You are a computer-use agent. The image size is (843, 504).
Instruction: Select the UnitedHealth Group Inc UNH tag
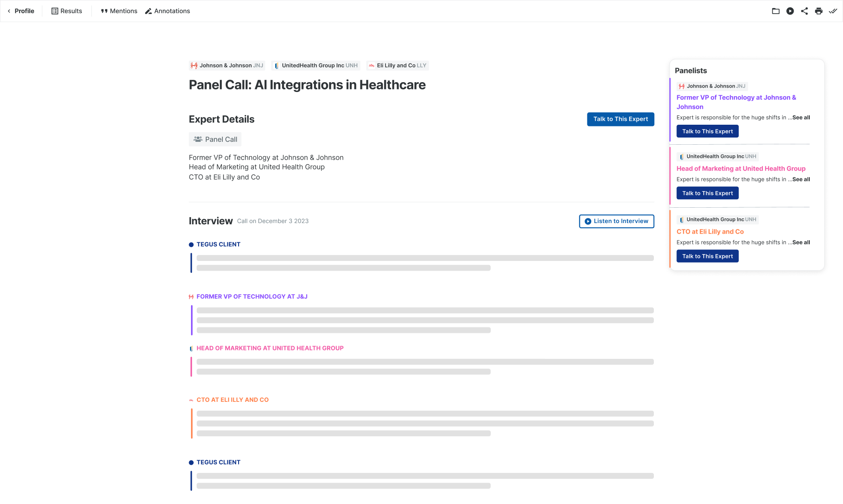(x=316, y=66)
